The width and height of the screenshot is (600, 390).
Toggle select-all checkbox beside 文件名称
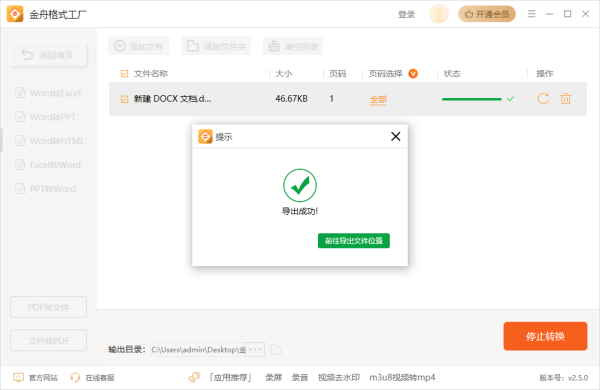pyautogui.click(x=124, y=73)
